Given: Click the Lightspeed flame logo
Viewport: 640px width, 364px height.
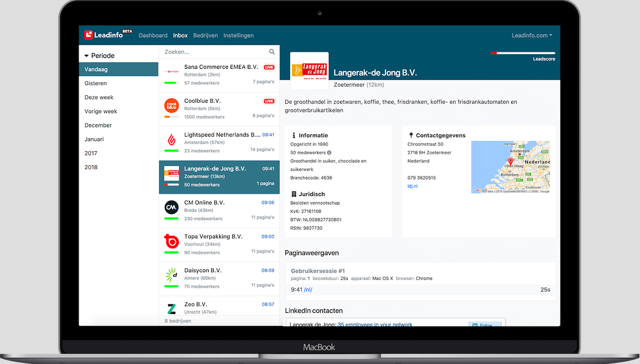Looking at the screenshot, I should [x=172, y=140].
